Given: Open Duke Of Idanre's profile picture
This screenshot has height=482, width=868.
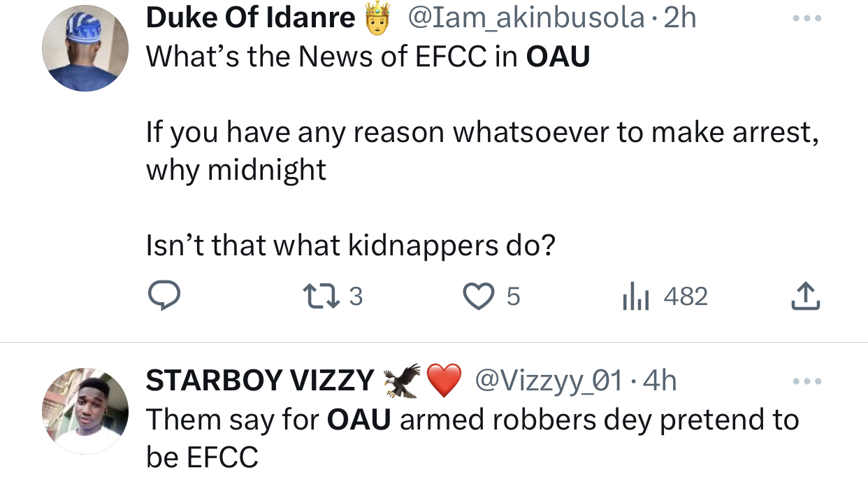Looking at the screenshot, I should pos(85,48).
